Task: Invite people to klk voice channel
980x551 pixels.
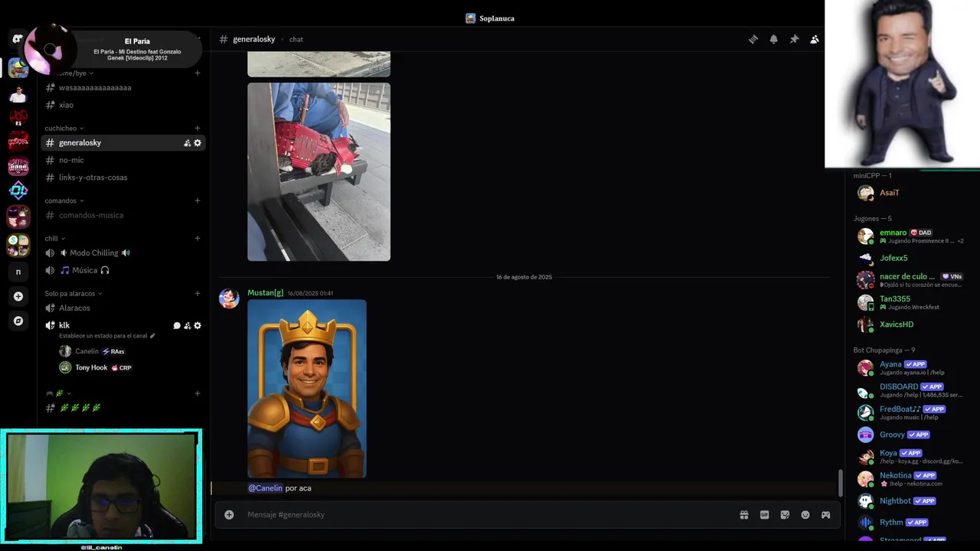Action: [187, 325]
